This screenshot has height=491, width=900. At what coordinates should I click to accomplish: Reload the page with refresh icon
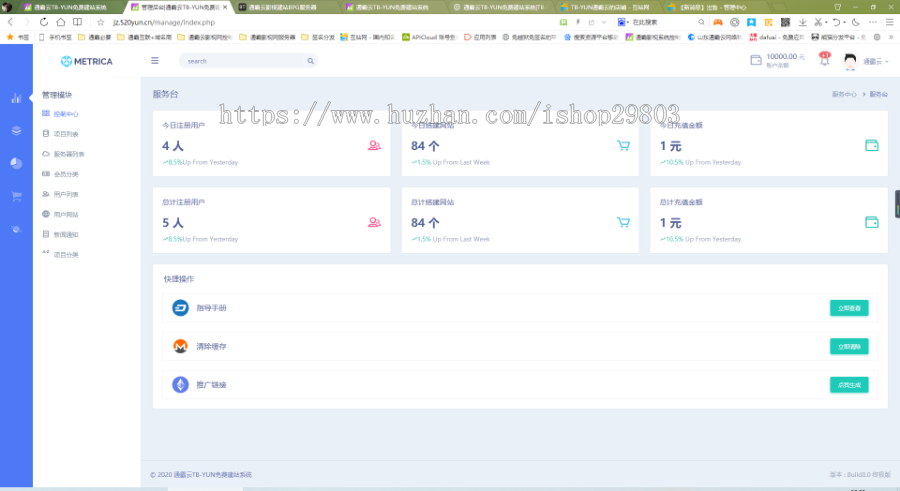(44, 22)
